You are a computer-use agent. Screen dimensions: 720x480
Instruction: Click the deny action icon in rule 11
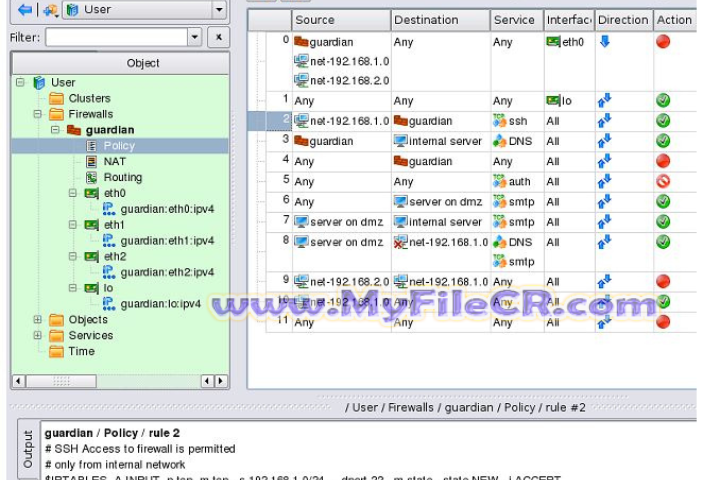click(x=663, y=322)
